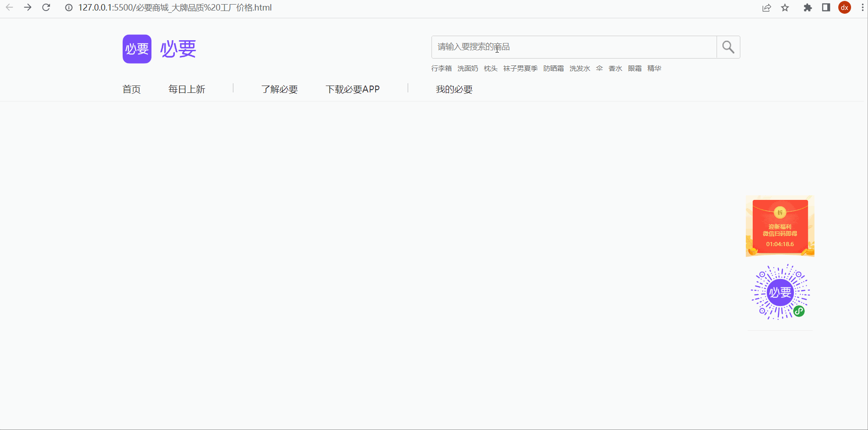The width and height of the screenshot is (868, 430).
Task: Search hot keyword 精华
Action: tap(654, 69)
